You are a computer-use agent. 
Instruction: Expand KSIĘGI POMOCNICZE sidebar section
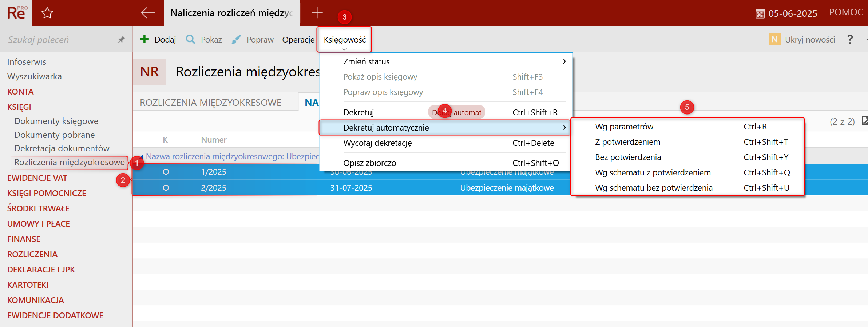(47, 193)
